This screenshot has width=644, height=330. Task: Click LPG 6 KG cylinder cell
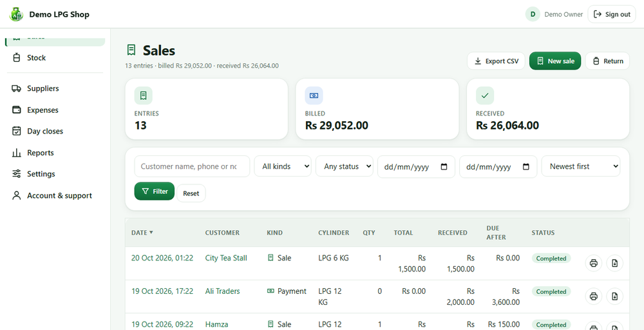coord(334,258)
